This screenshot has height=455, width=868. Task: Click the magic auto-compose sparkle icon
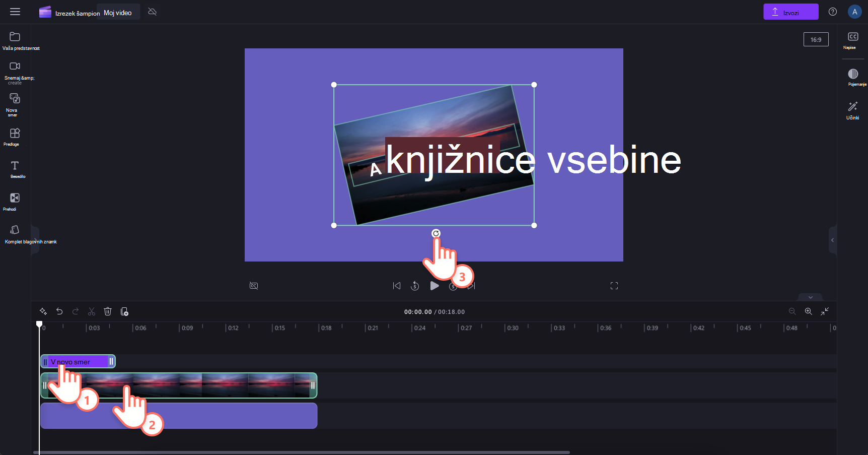[43, 311]
